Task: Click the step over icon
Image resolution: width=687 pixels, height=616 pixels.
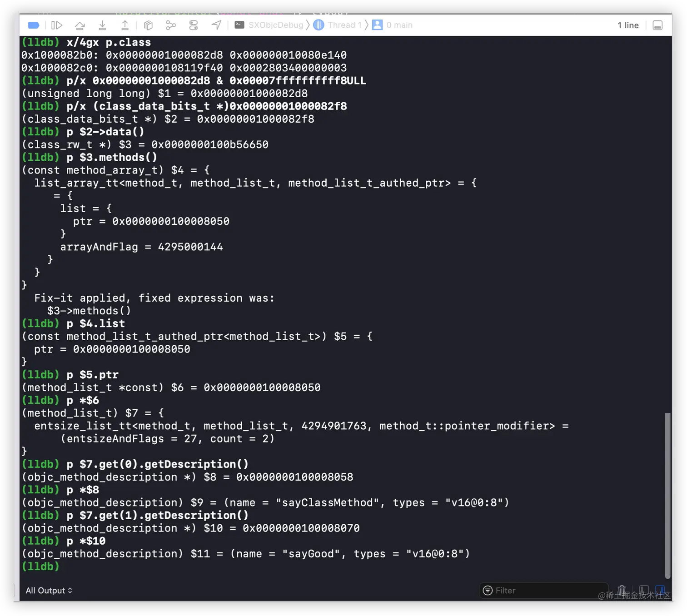Action: click(80, 25)
